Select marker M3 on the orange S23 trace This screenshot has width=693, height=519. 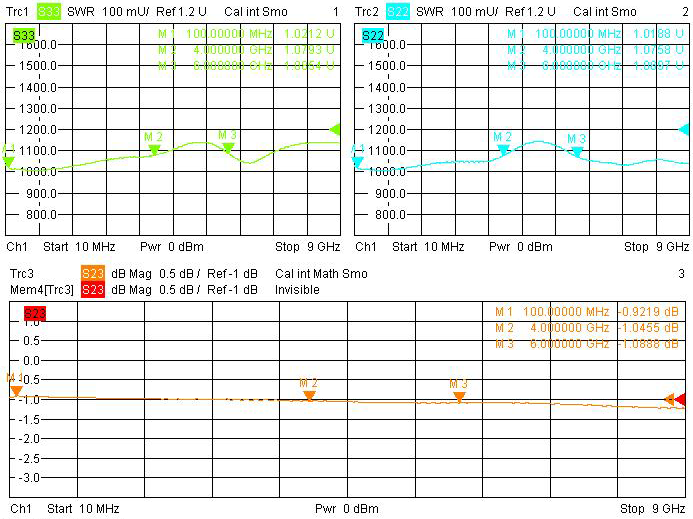pos(459,396)
